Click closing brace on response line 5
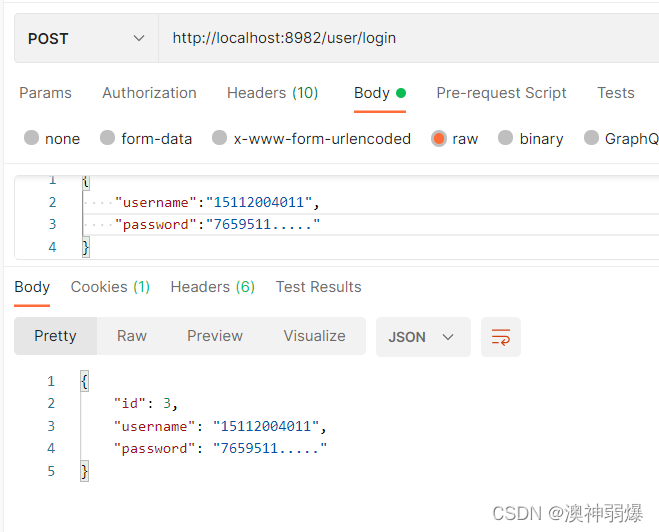The width and height of the screenshot is (659, 532). coord(84,471)
